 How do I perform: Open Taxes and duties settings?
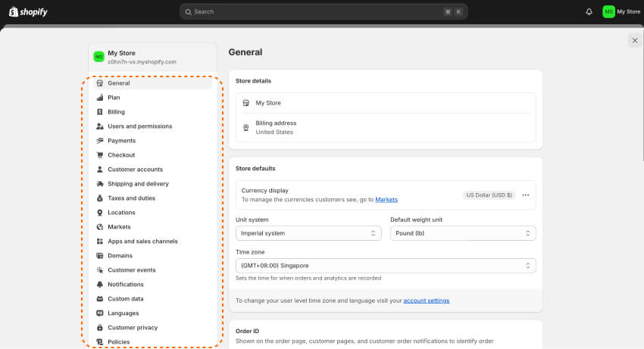point(153,198)
